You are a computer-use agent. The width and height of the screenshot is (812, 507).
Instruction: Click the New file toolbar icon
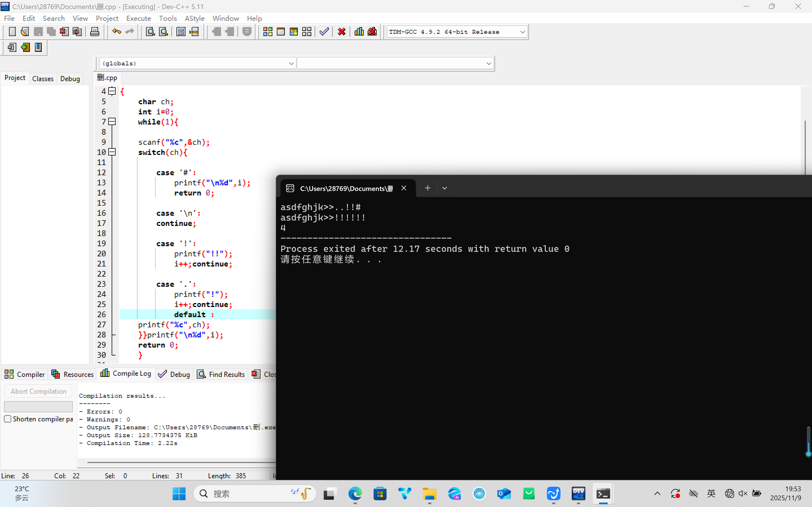point(12,32)
